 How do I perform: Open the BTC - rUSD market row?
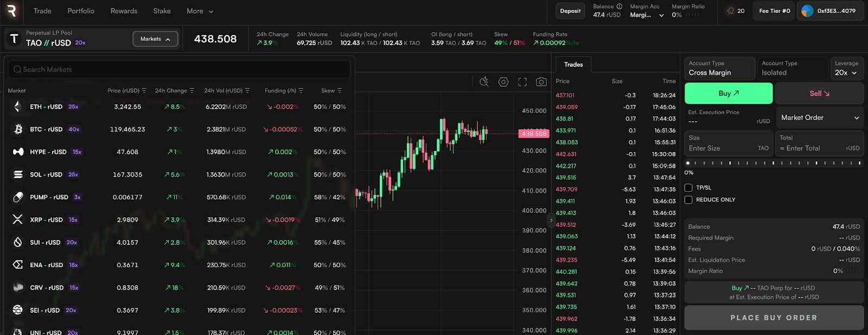178,129
